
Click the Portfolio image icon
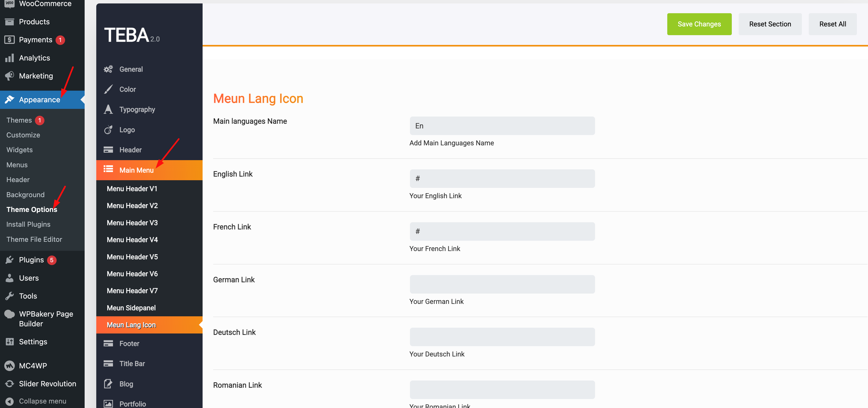tap(108, 404)
